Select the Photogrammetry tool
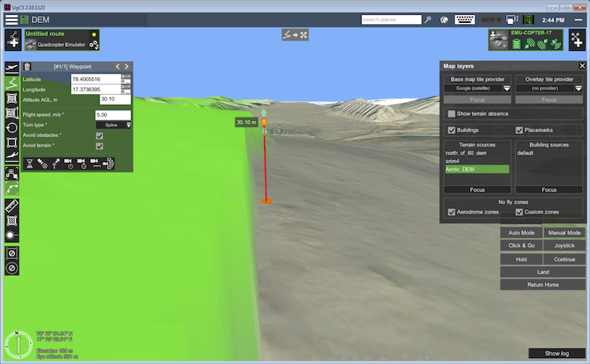Screen dimensions: 590x364 tap(12, 113)
